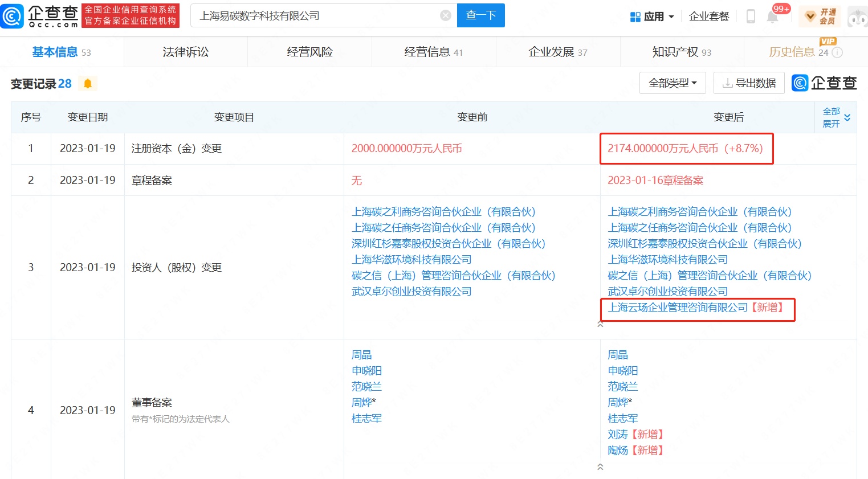The image size is (868, 479).
Task: Click the help icon beside 历史信息
Action: click(x=837, y=52)
